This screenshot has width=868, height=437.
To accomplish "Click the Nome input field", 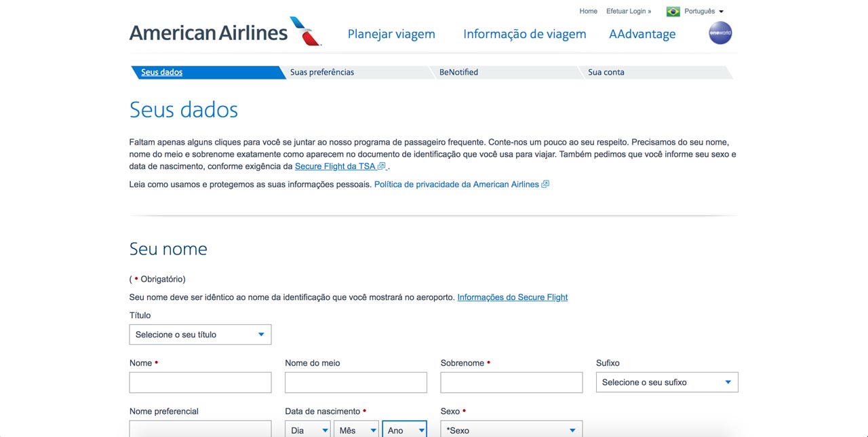I will (200, 382).
